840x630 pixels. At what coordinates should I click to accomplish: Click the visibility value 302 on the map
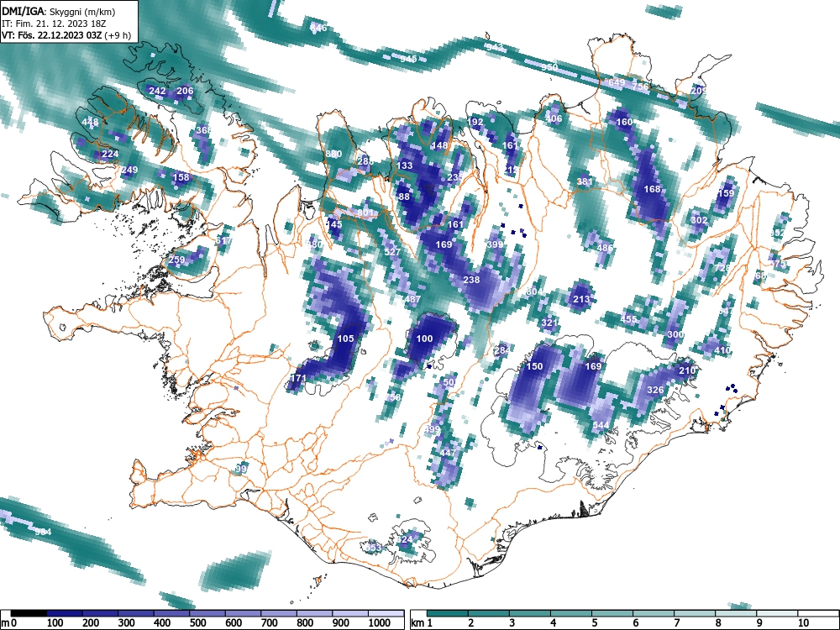click(x=699, y=220)
